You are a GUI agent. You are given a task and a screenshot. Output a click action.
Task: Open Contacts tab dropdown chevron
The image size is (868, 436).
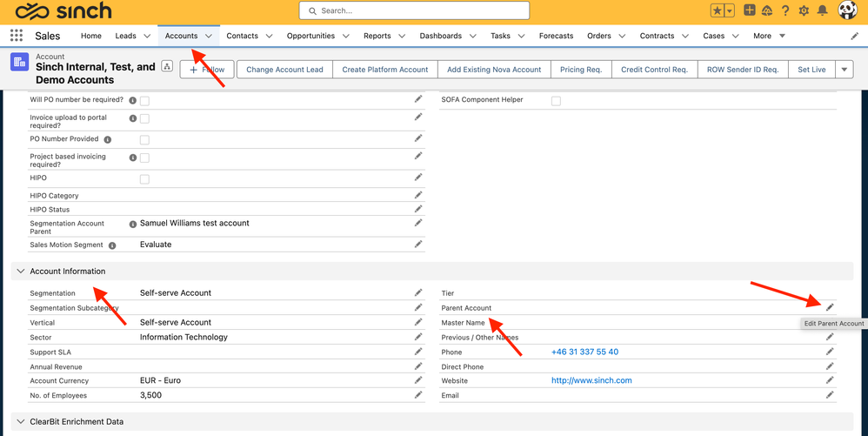point(269,36)
